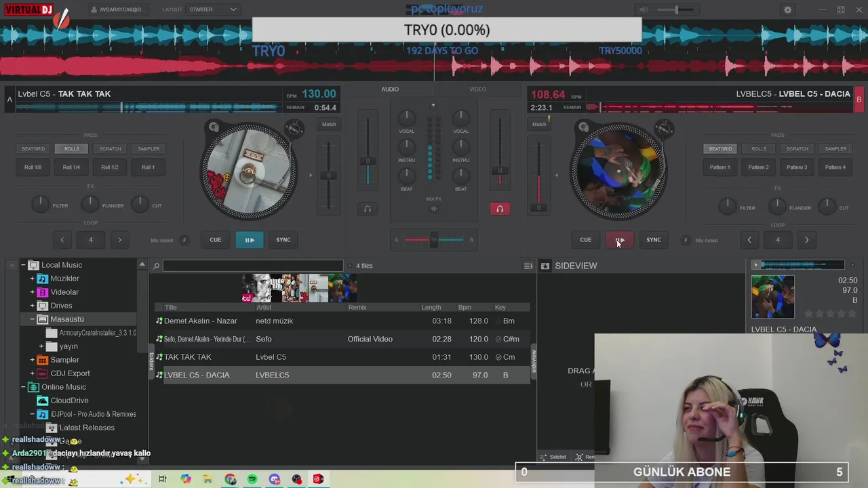The image size is (868, 488).
Task: Click the deck A pitch fader
Action: pos(328,176)
